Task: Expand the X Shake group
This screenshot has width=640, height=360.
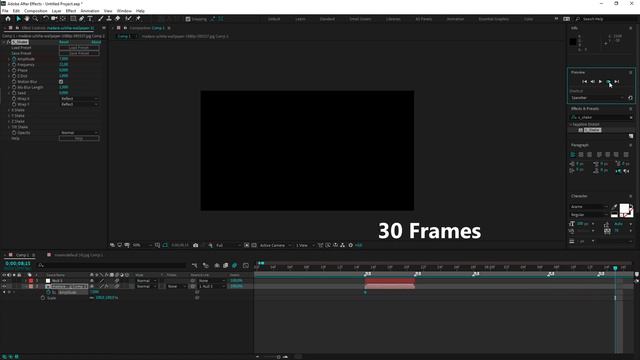Action: [9, 110]
